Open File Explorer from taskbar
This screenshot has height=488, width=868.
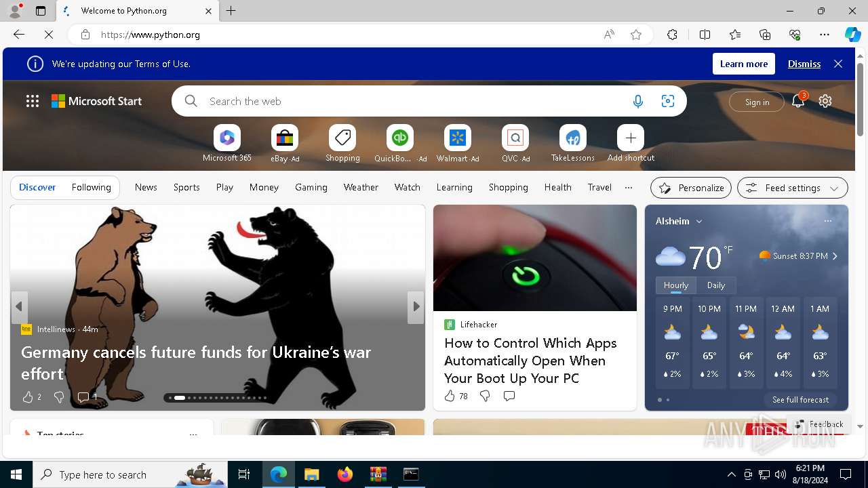311,474
